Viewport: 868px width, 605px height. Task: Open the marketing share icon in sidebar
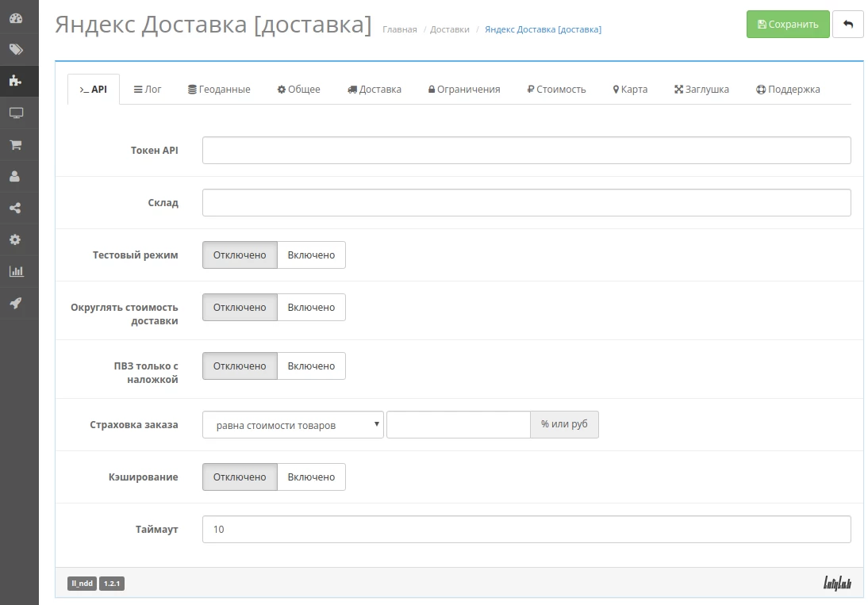pyautogui.click(x=16, y=208)
